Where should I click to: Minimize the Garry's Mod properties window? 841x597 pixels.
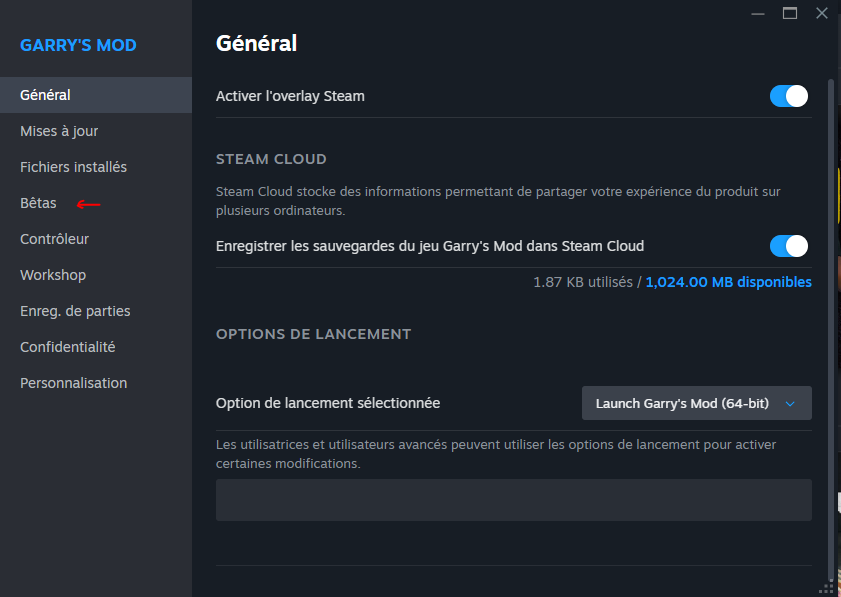(x=758, y=13)
